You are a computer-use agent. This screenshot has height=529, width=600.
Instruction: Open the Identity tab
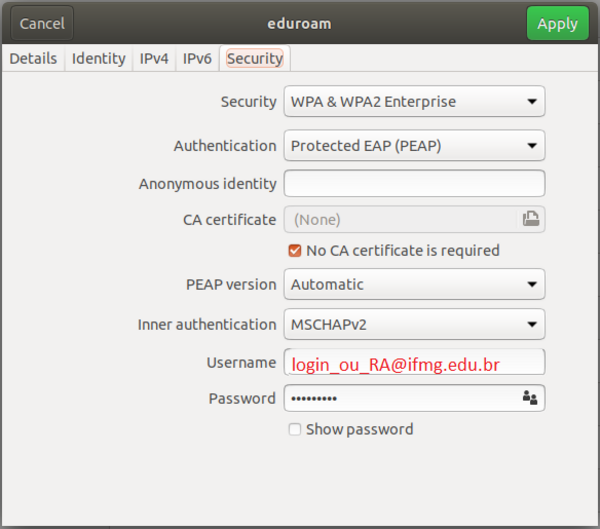point(99,59)
